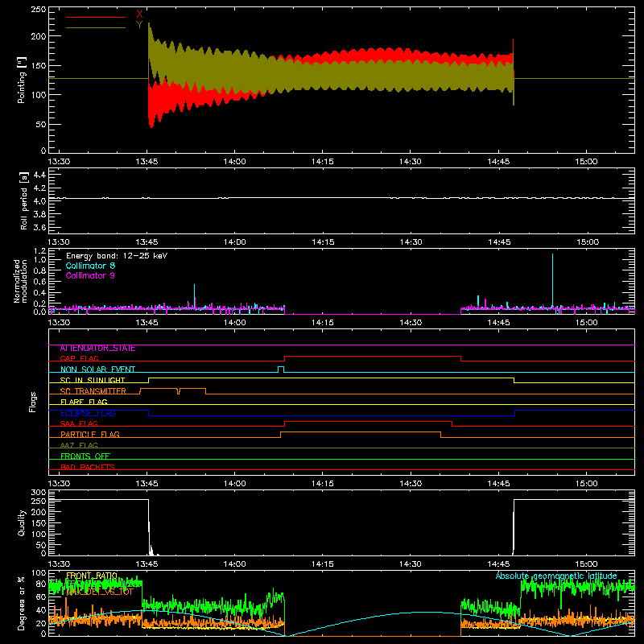This screenshot has width=644, height=644.
Task: Click the 80 tick on Degrees axis
Action: (x=41, y=584)
